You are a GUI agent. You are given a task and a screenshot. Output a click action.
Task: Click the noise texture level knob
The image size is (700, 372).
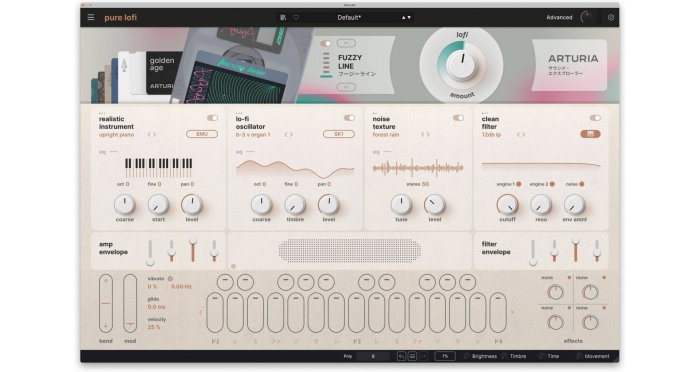(435, 205)
